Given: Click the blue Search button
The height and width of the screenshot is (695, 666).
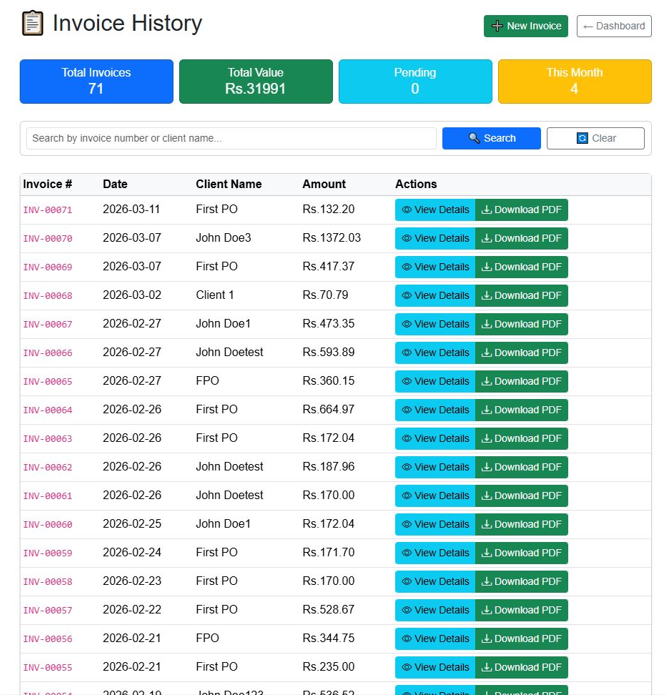Looking at the screenshot, I should coord(491,138).
